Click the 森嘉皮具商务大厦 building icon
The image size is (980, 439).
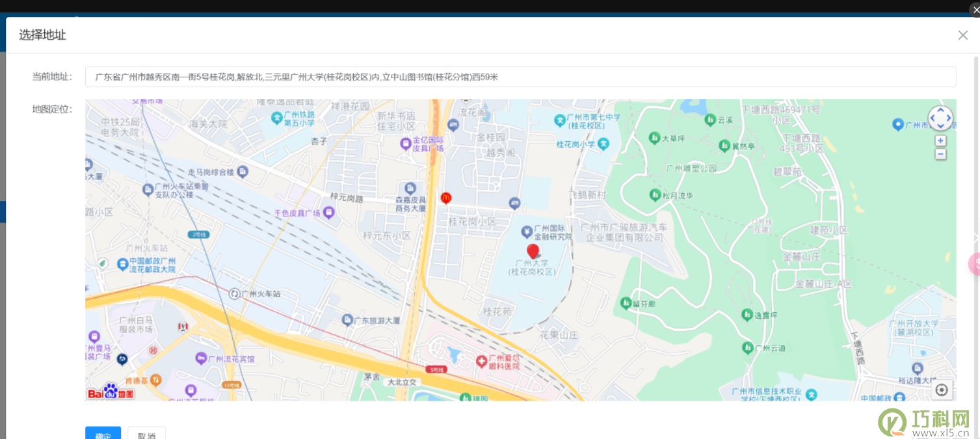pos(410,189)
